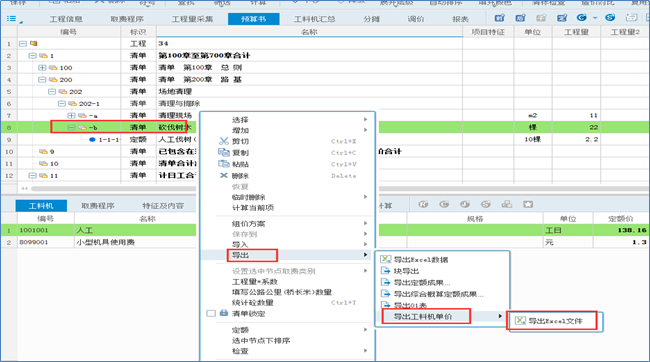Viewport: 650px width, 362px height.
Task: Open the 组价方案 submenu
Action: [x=288, y=224]
